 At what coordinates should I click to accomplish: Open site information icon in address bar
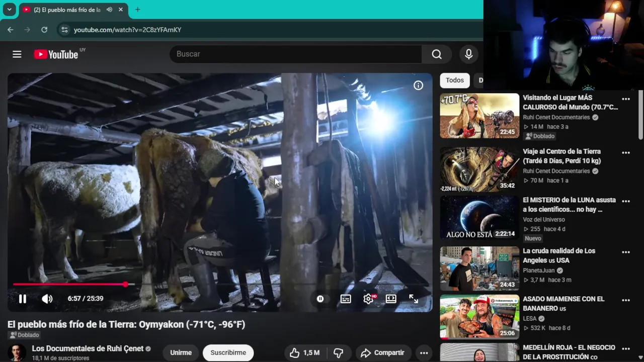(64, 30)
